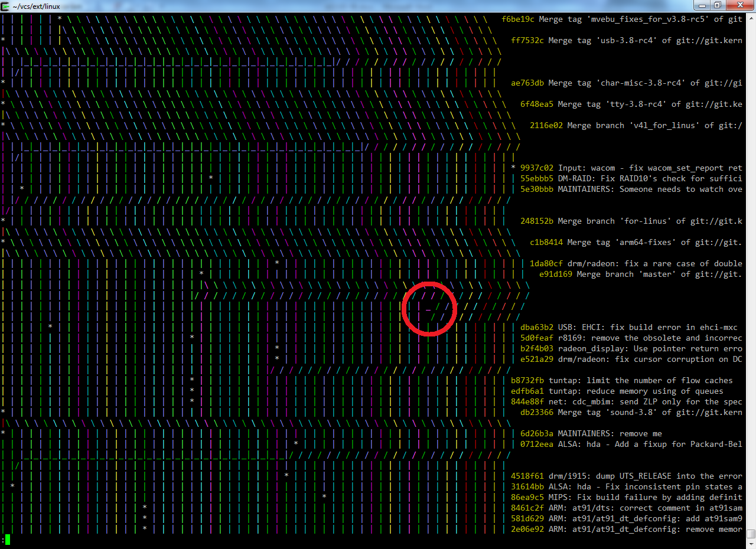Click commit 1da80cf drm/radeon entry
Viewport: 756px width, 549px height.
(x=546, y=263)
